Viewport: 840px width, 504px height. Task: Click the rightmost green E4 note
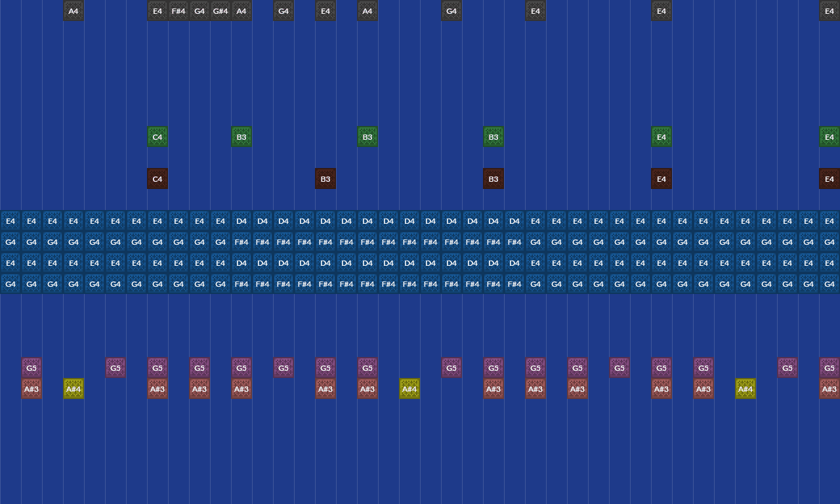coord(829,137)
